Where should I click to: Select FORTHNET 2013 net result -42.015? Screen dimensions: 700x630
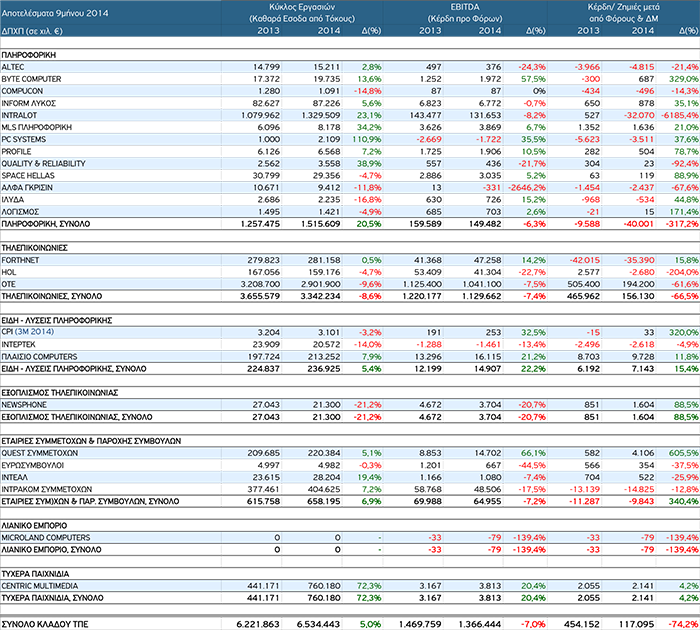(585, 260)
